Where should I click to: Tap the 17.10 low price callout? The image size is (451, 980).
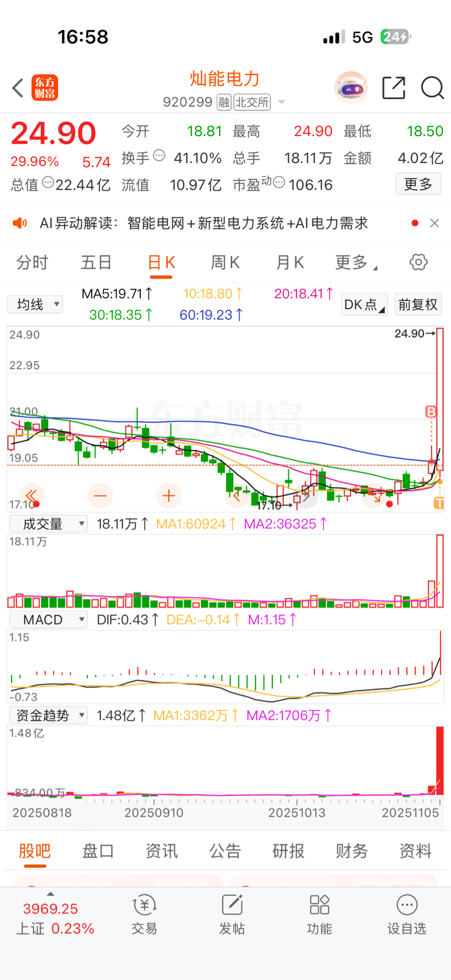pos(274,505)
